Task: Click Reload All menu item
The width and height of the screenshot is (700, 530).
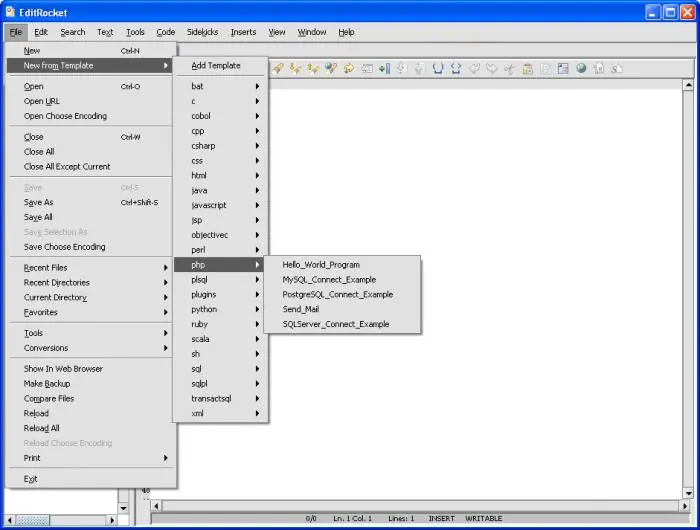Action: click(91, 428)
